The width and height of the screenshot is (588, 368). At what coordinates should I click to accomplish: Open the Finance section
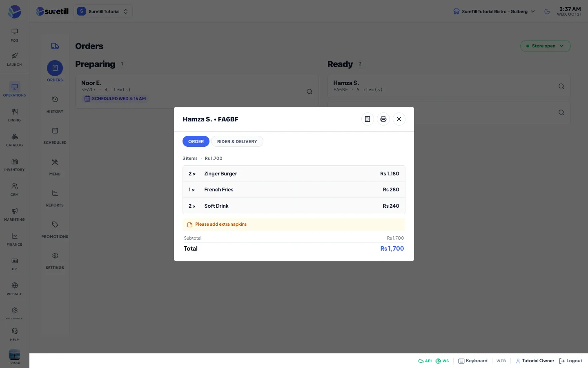tap(14, 239)
